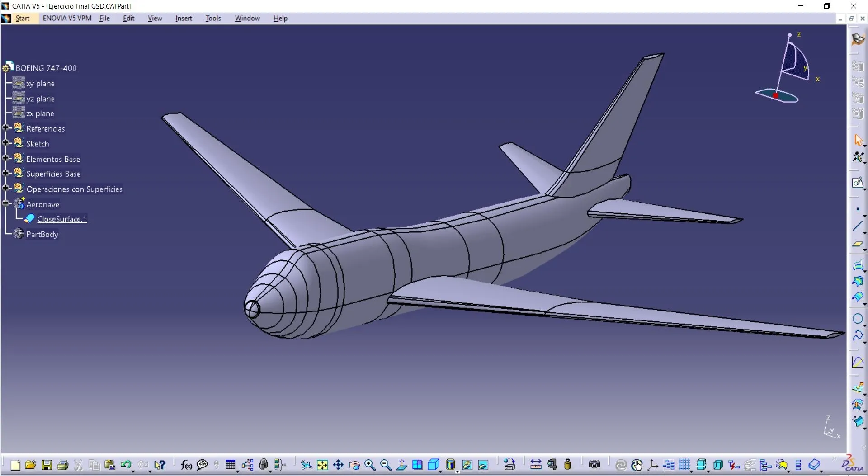Open the Formula (f(x)) editor
The image size is (868, 476).
tap(186, 465)
